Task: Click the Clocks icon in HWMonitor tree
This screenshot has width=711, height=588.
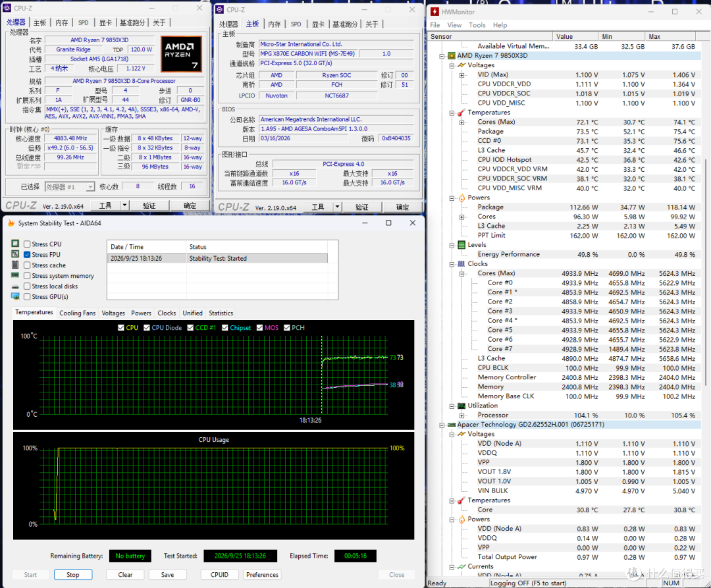Action: (461, 264)
